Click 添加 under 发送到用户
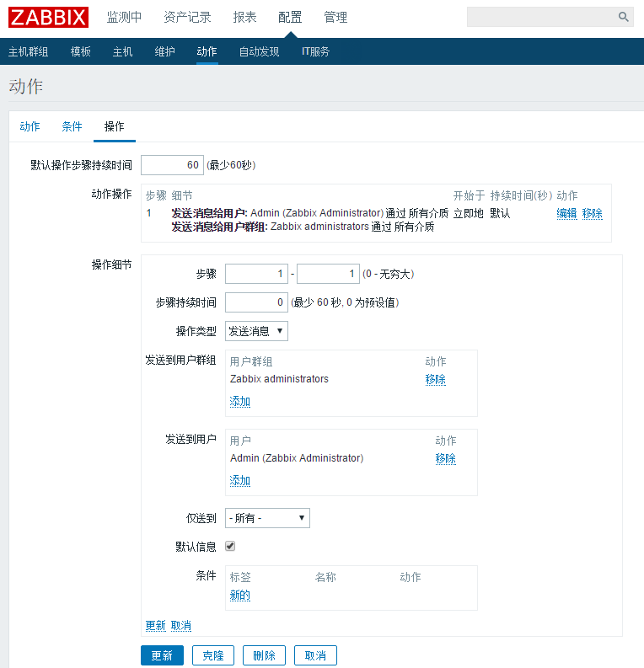This screenshot has width=644, height=668. coord(240,481)
